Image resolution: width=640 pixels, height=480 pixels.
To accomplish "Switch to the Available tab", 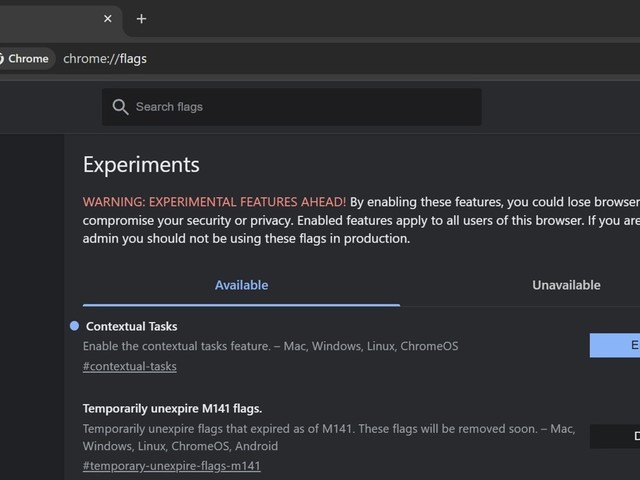I will (241, 285).
